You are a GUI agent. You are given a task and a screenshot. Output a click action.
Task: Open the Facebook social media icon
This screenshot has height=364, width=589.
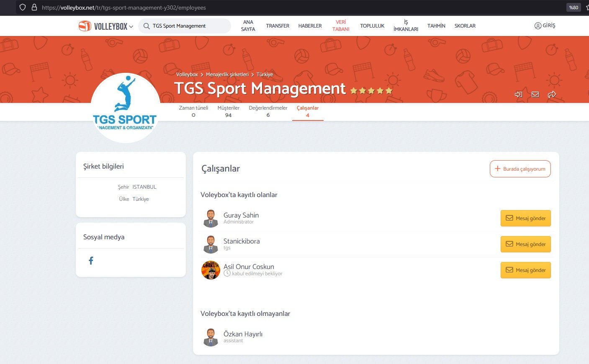[x=91, y=261]
